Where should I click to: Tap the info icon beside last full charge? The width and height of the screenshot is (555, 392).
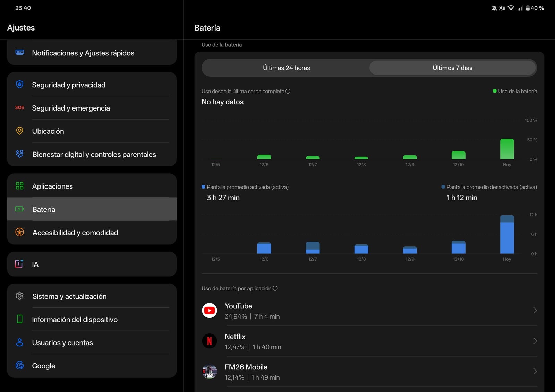288,92
